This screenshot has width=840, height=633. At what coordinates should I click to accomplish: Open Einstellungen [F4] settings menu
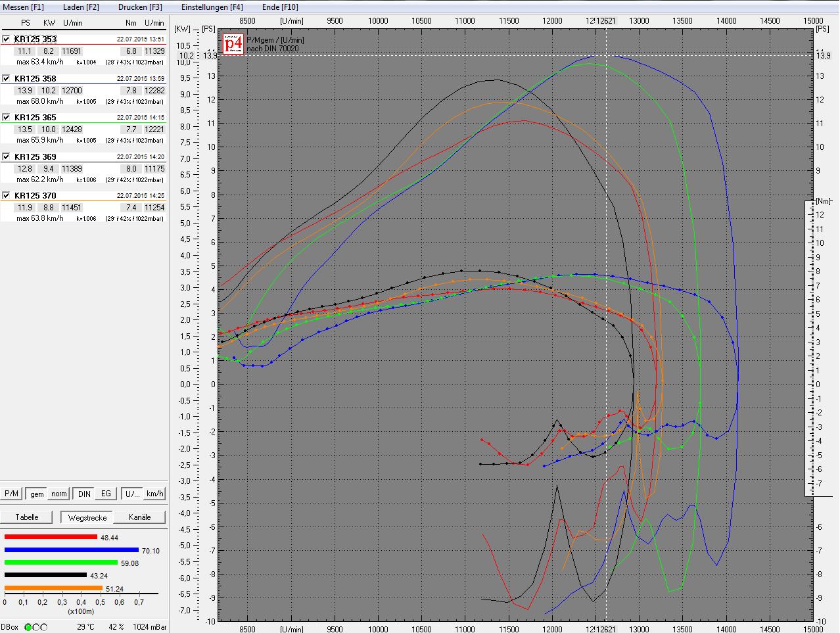(x=212, y=7)
